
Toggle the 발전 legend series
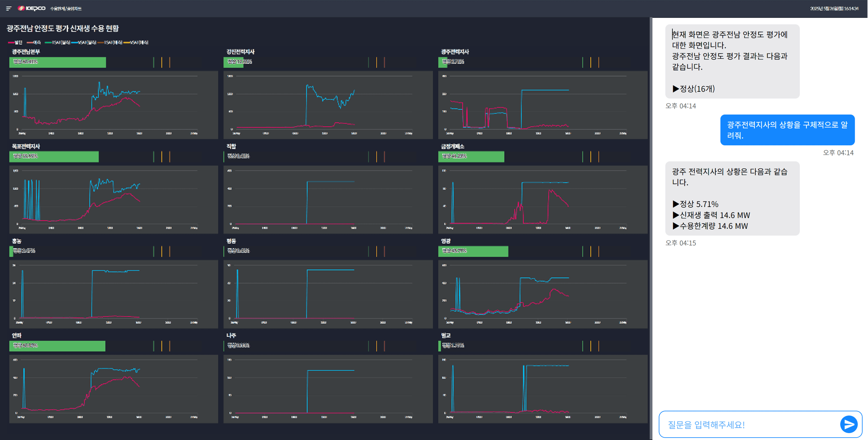click(x=15, y=42)
